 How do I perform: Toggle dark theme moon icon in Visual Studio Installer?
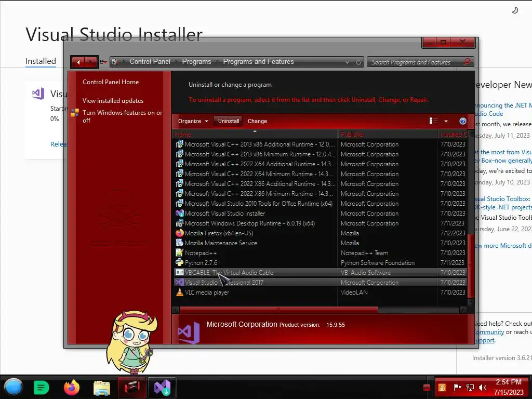pos(515,10)
